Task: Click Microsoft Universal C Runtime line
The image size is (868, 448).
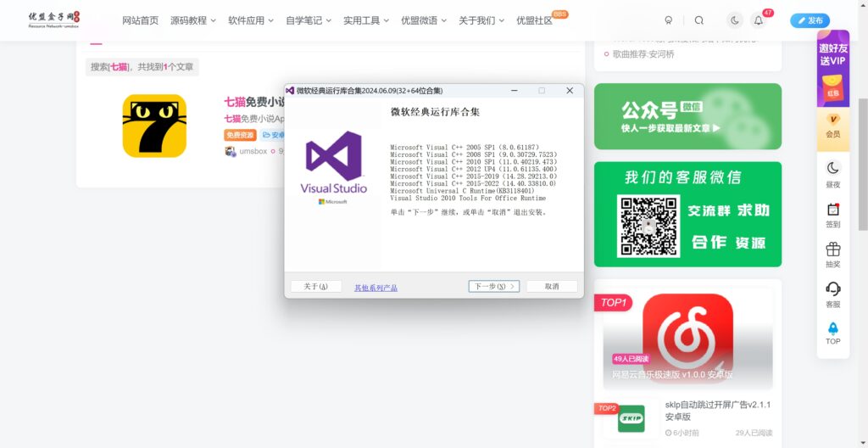Action: 462,191
